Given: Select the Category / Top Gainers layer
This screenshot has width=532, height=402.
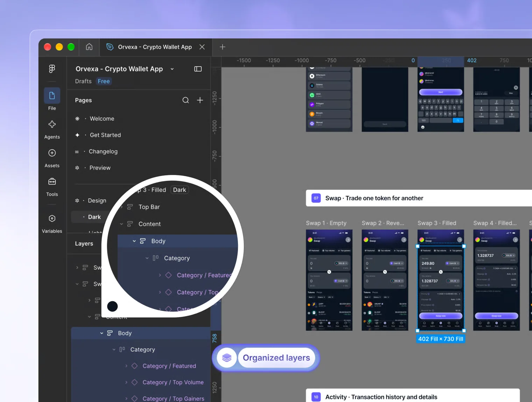Looking at the screenshot, I should 173,398.
